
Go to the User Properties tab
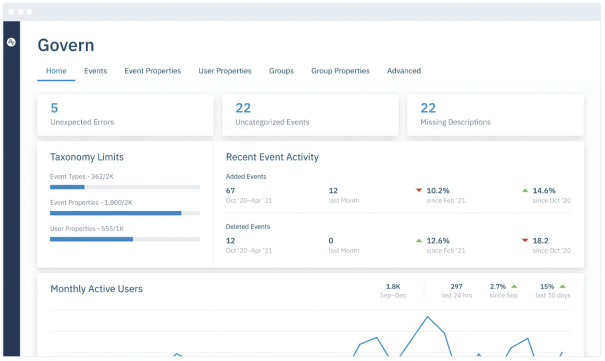(x=225, y=71)
